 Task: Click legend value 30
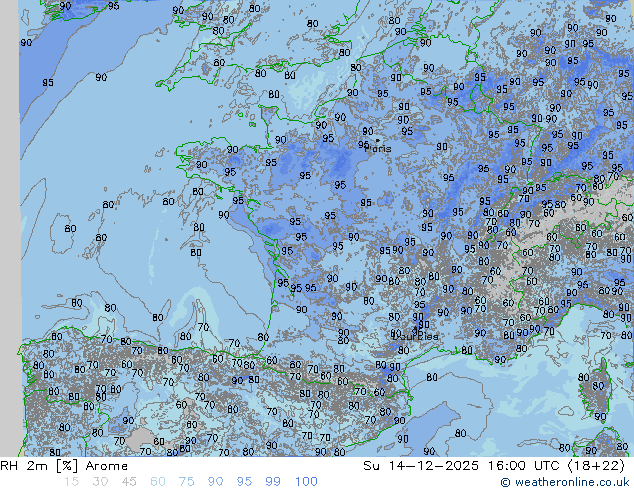(x=100, y=482)
